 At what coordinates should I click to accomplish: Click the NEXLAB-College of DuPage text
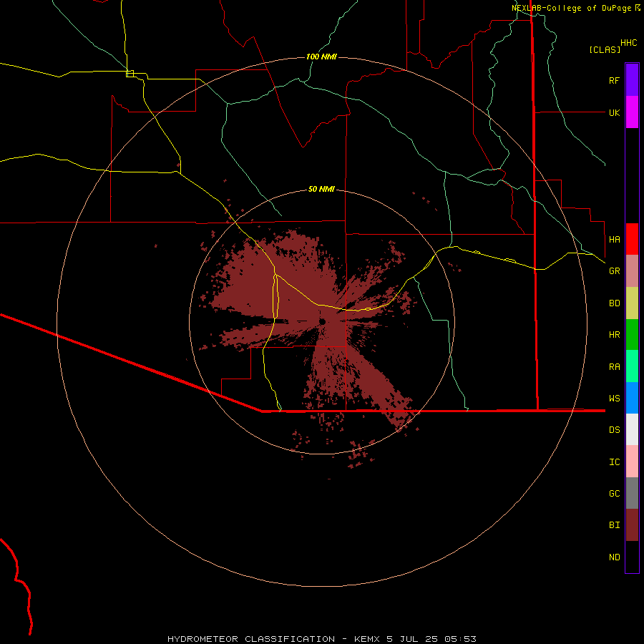pos(571,8)
